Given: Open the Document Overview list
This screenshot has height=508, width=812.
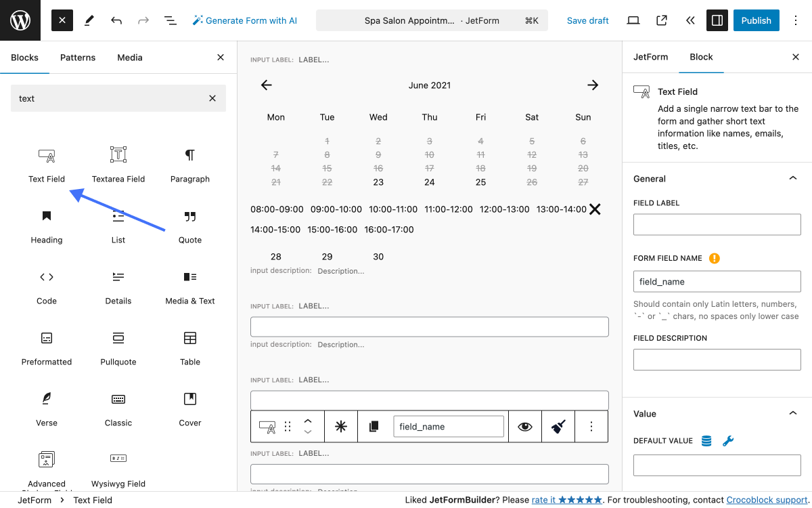Looking at the screenshot, I should click(171, 20).
